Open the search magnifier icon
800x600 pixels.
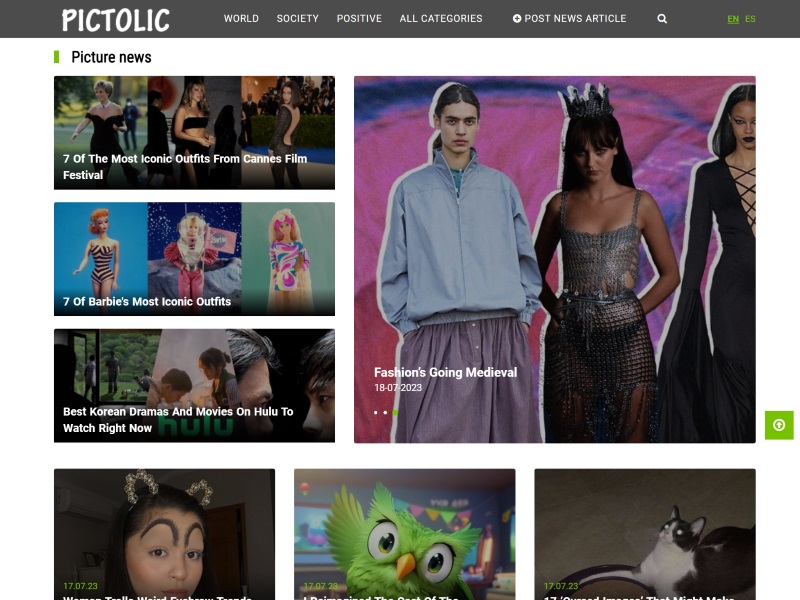click(x=661, y=18)
